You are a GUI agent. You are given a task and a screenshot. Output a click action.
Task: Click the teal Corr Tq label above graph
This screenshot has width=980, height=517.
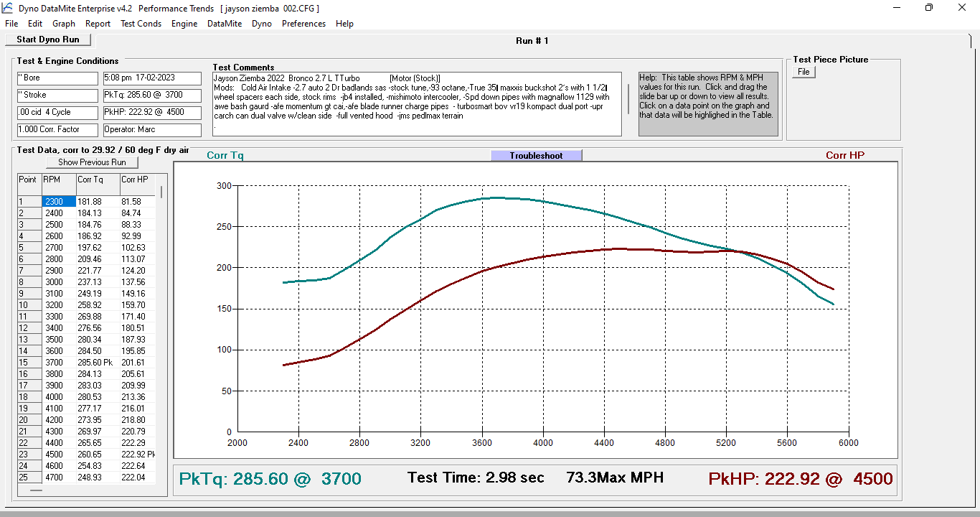point(225,155)
